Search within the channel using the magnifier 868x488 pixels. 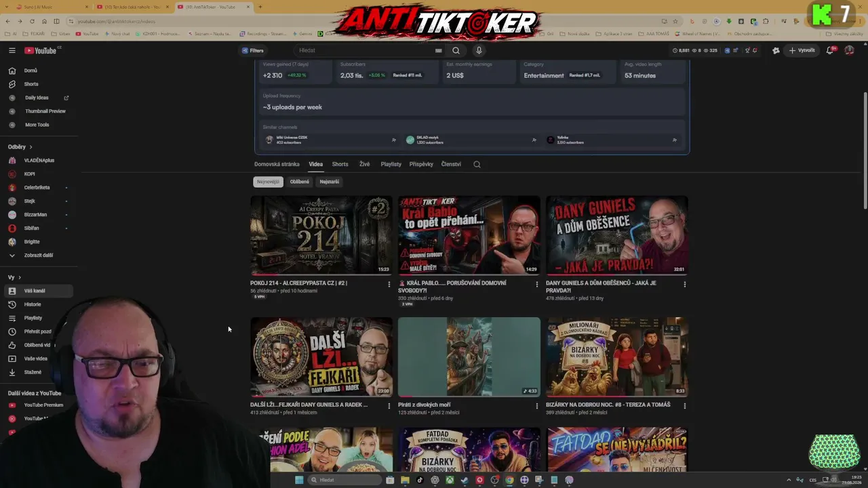[477, 164]
